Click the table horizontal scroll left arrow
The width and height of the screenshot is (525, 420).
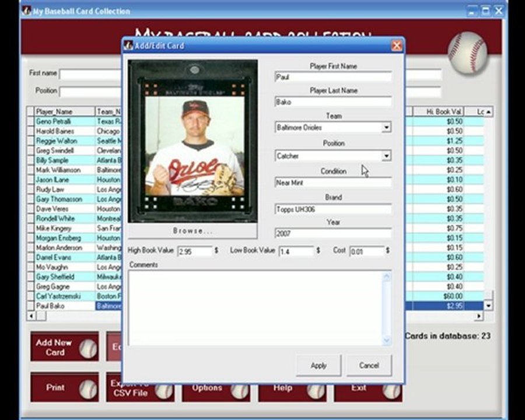(31, 316)
